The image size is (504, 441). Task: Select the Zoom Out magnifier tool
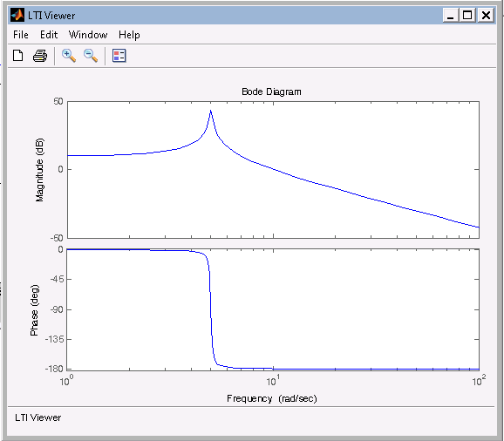click(91, 56)
